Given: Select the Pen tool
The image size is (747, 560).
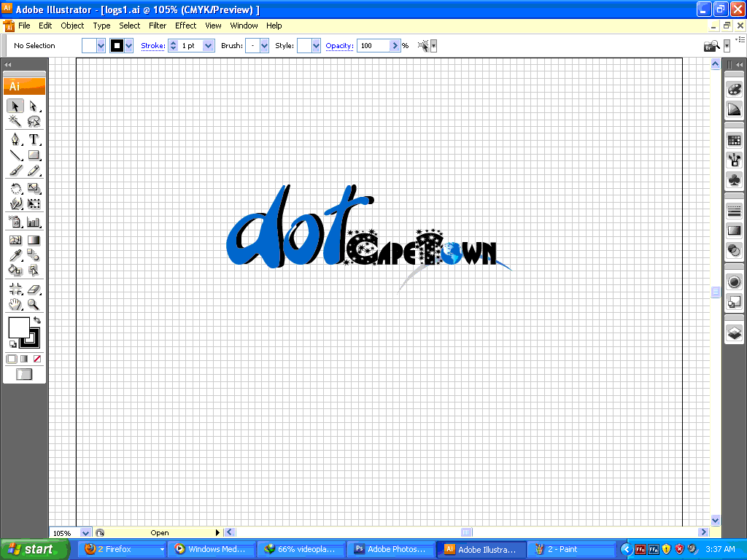Looking at the screenshot, I should [15, 139].
